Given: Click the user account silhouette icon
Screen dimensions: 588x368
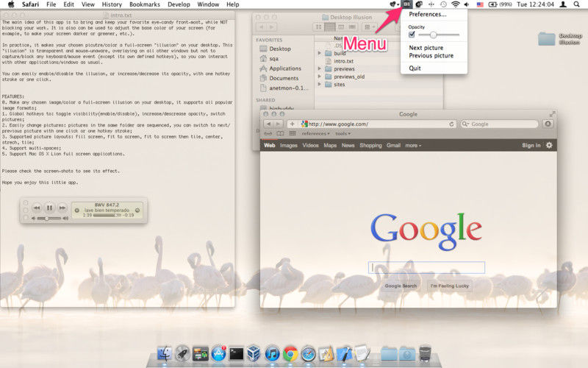Looking at the screenshot, I should (563, 4).
